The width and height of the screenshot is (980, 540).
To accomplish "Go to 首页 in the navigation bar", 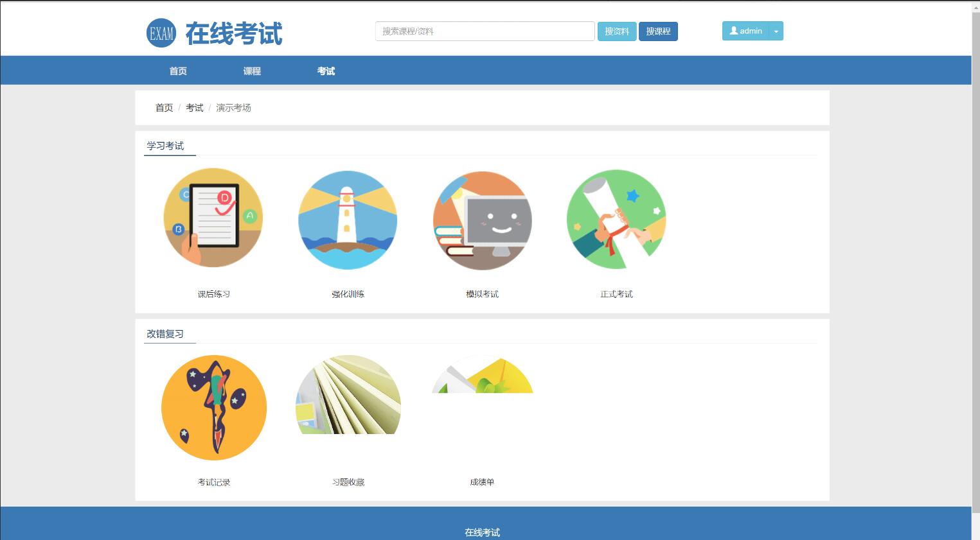I will pos(178,71).
